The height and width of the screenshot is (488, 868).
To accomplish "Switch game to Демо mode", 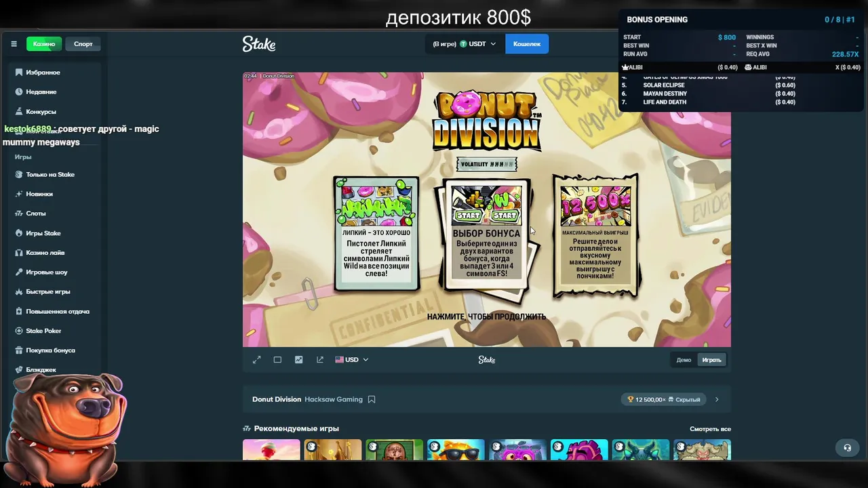I will pos(684,360).
